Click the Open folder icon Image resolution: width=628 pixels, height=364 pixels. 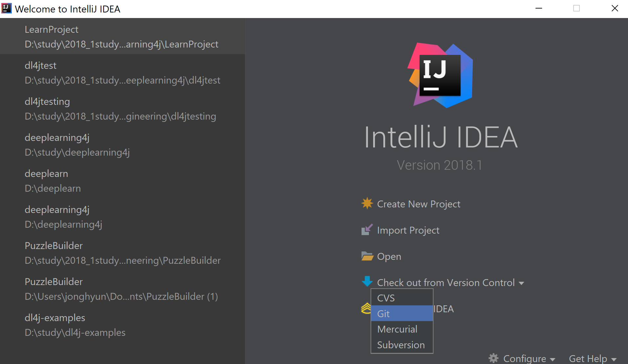pos(367,256)
